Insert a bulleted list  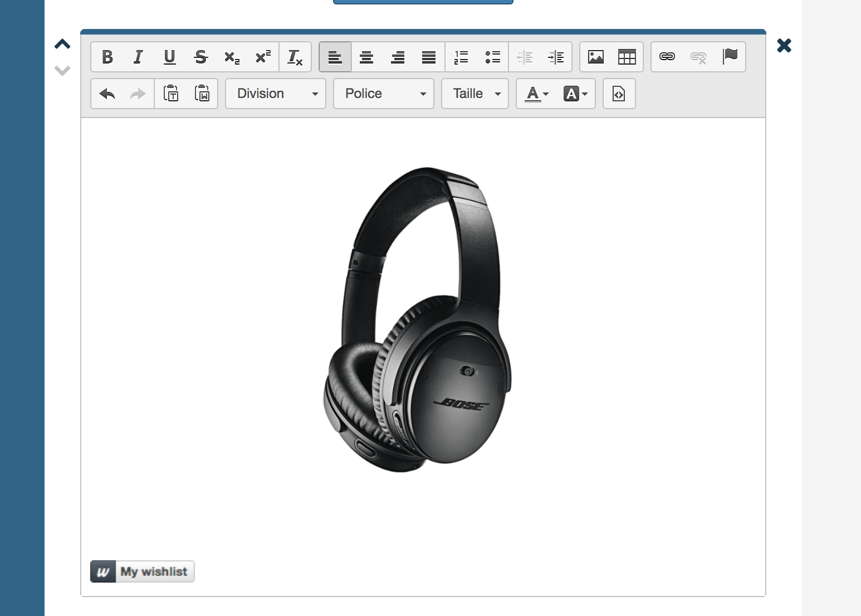(492, 57)
